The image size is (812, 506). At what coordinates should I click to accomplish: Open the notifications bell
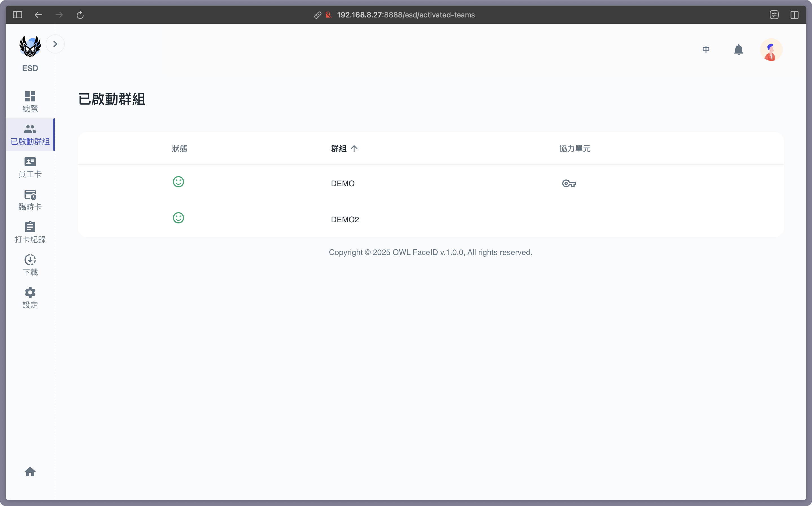(738, 50)
